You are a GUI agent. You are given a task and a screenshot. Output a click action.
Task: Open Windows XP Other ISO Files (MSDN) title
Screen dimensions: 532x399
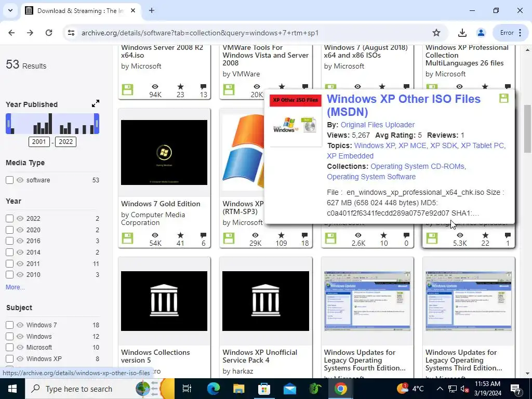pos(403,105)
